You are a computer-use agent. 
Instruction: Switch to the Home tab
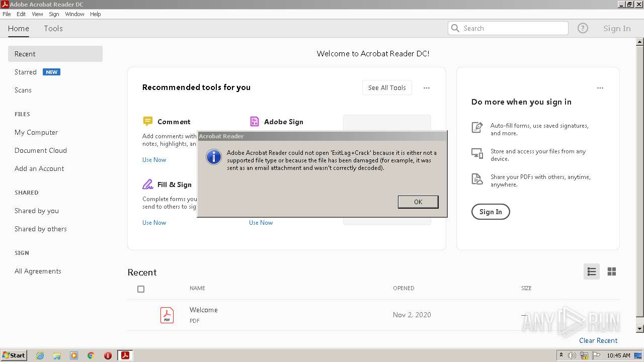(19, 28)
